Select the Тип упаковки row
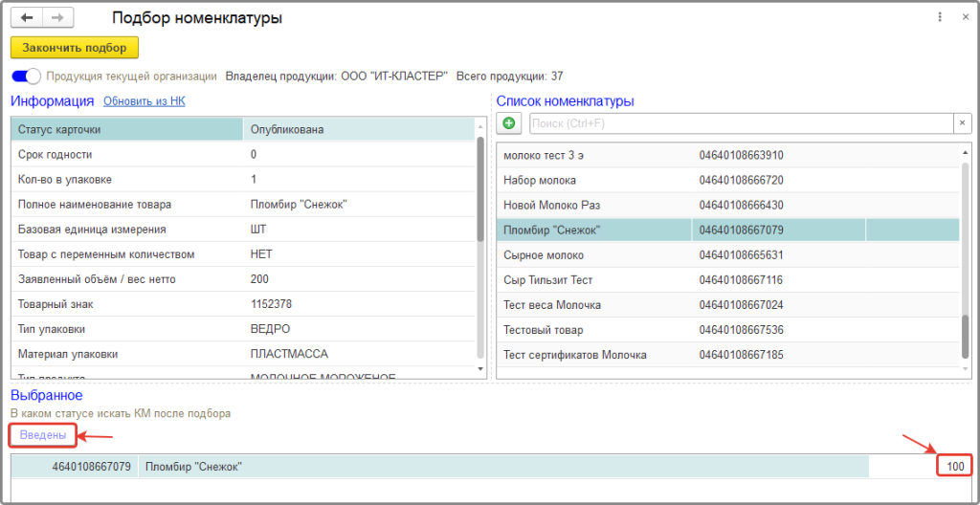Screen dimensions: 980x505 242,329
